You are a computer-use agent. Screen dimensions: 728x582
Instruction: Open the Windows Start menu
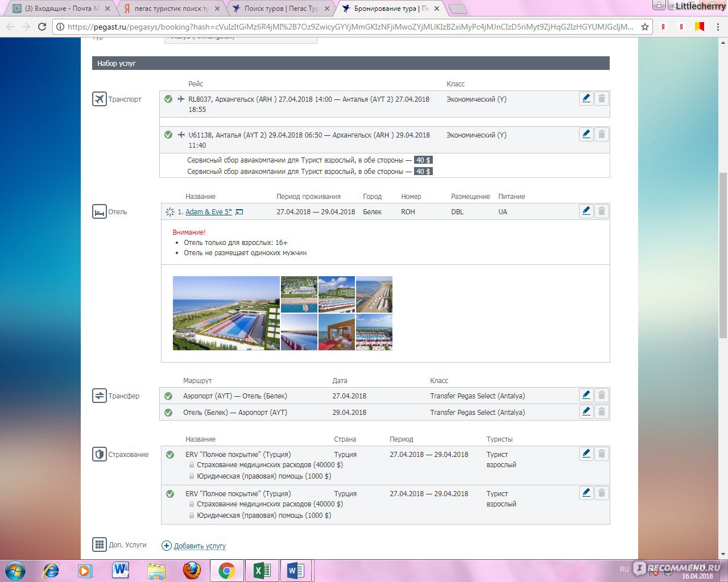[15, 571]
